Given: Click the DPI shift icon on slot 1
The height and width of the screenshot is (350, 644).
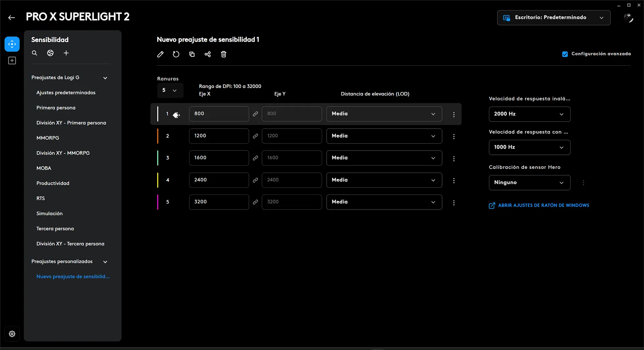Looking at the screenshot, I should [176, 115].
